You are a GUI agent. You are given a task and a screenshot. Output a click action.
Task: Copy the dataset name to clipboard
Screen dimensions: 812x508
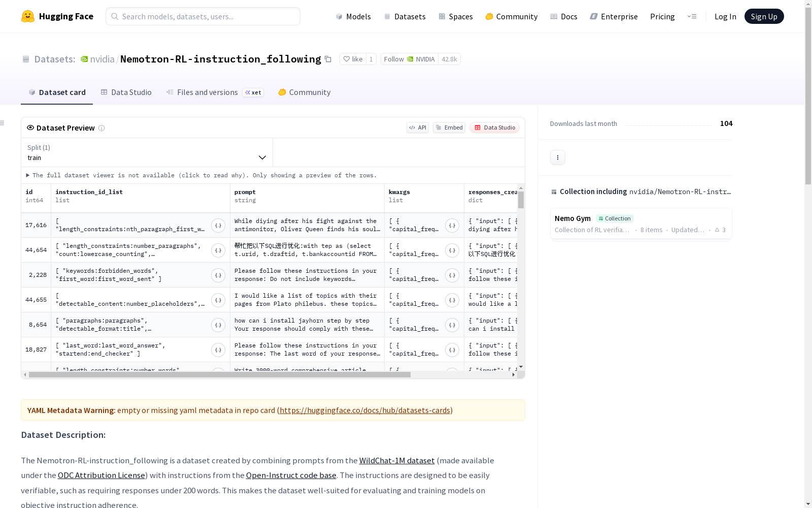(x=328, y=59)
